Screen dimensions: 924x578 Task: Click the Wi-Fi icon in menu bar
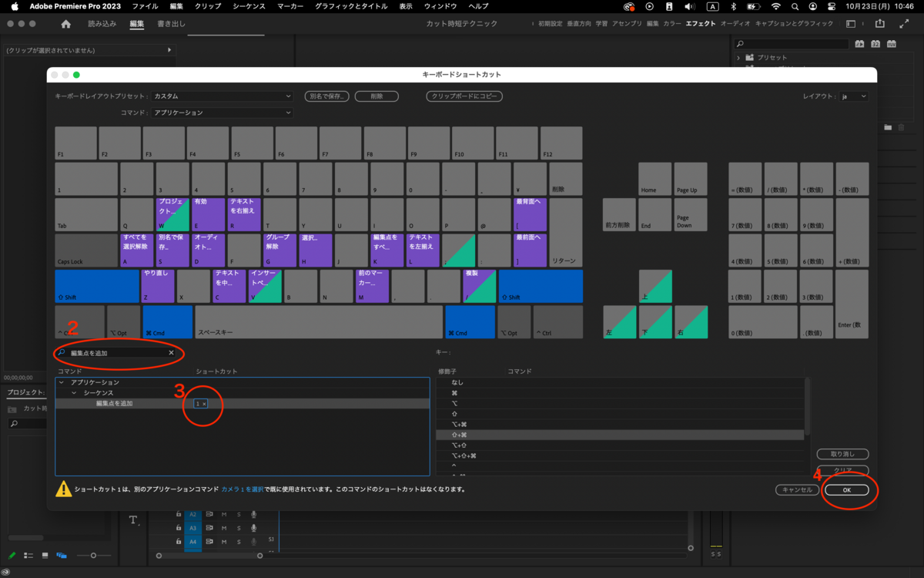coord(775,6)
